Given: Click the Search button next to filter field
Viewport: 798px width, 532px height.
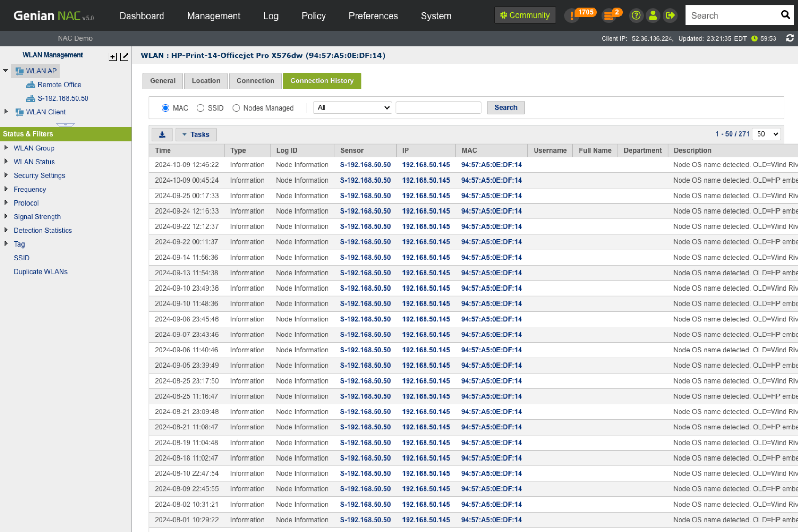Looking at the screenshot, I should (505, 108).
